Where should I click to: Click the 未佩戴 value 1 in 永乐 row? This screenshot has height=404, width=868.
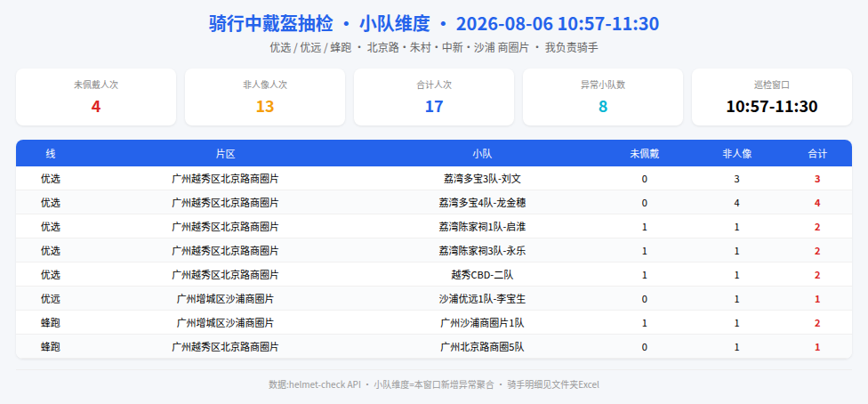pos(645,250)
